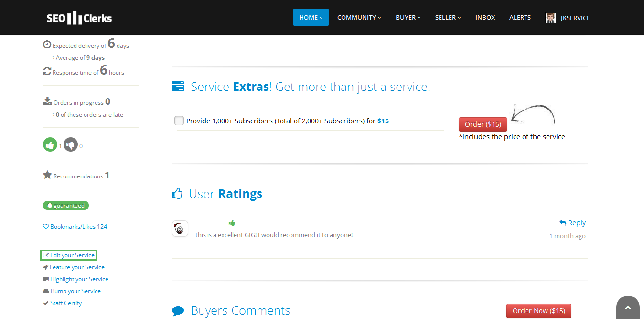Click the Bookmarks/Likes 124 link
644x319 pixels.
pyautogui.click(x=75, y=227)
